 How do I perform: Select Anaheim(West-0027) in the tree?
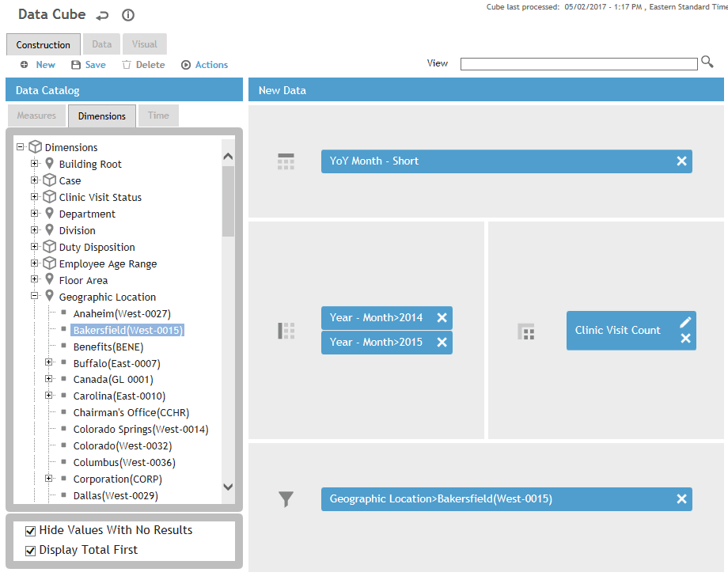(x=122, y=314)
